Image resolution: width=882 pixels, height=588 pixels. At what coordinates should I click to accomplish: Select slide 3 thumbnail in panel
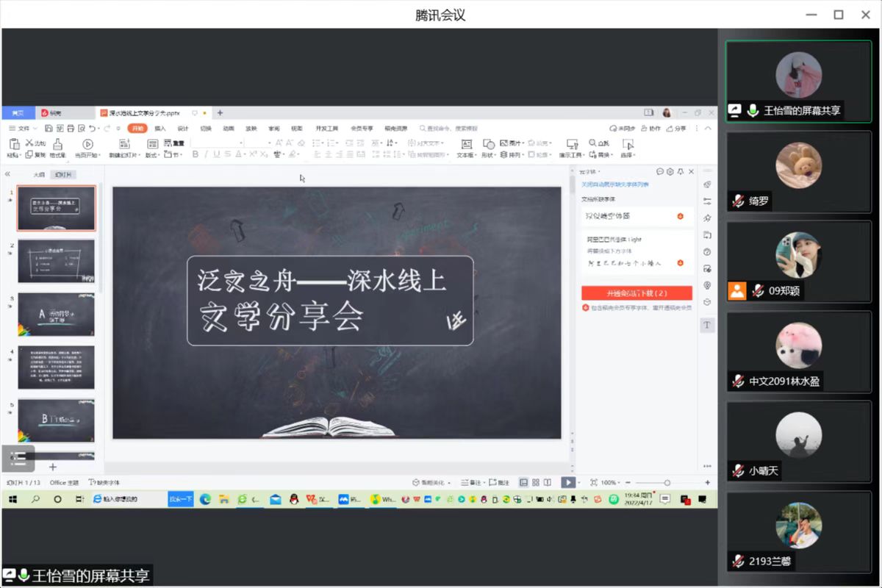(x=57, y=314)
